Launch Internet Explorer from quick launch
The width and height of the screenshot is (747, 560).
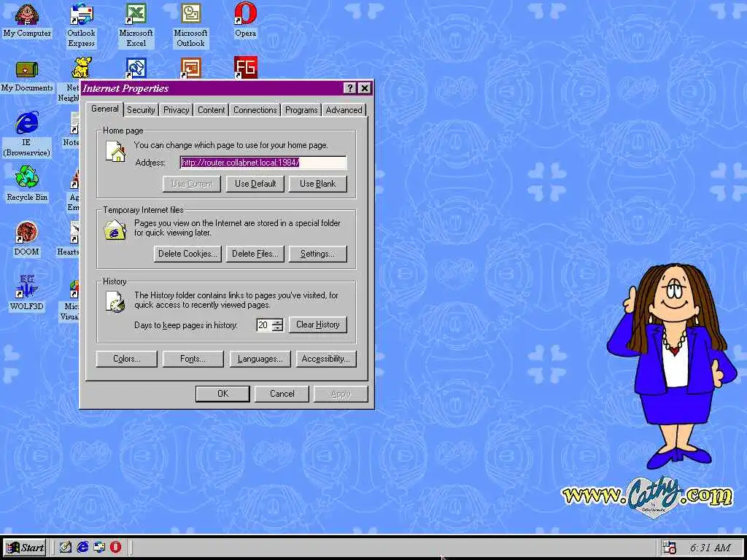tap(83, 547)
